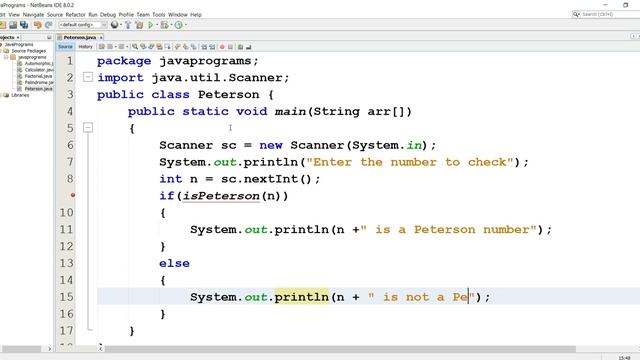The height and width of the screenshot is (360, 640).
Task: Click line number 11 in the gutter
Action: click(x=67, y=229)
